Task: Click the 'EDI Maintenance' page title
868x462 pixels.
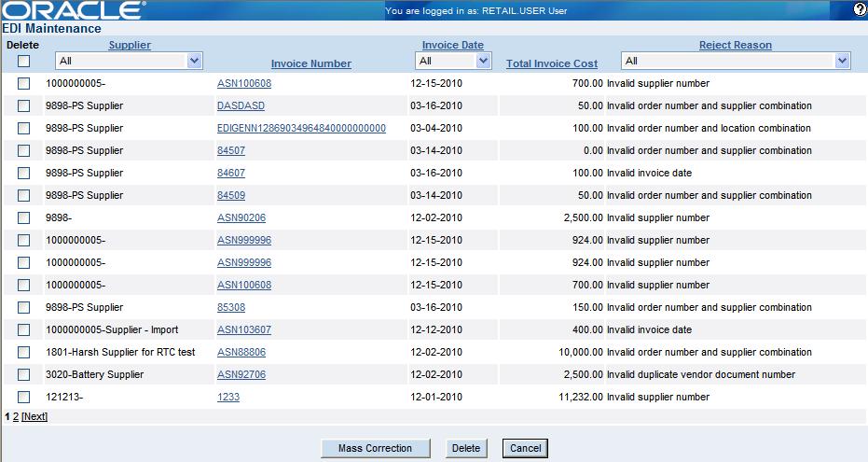Action: [51, 28]
